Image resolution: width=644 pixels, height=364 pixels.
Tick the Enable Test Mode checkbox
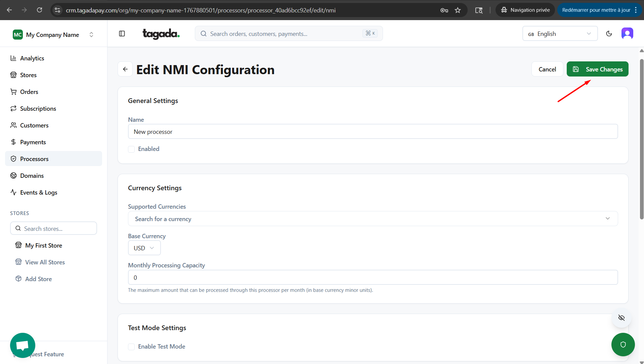point(131,347)
